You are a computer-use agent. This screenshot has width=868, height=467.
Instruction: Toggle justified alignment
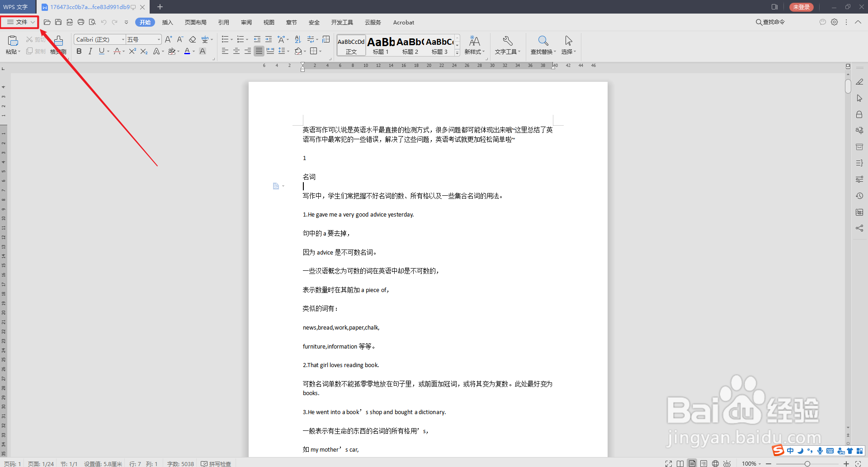click(259, 51)
